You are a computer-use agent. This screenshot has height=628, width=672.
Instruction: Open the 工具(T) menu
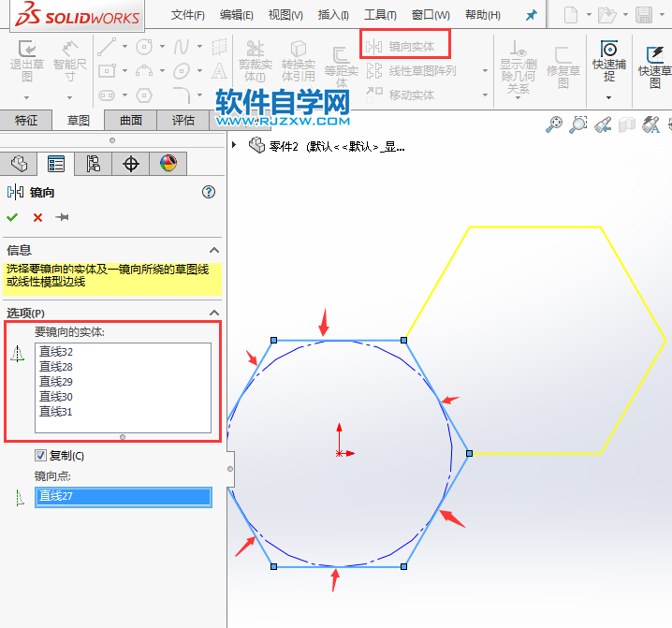[380, 15]
